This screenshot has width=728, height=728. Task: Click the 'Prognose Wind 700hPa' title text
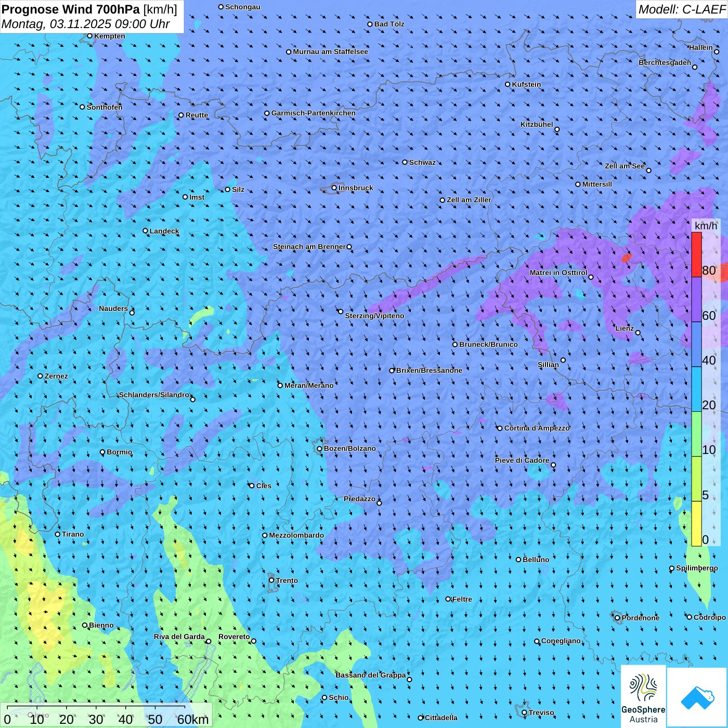pyautogui.click(x=71, y=9)
